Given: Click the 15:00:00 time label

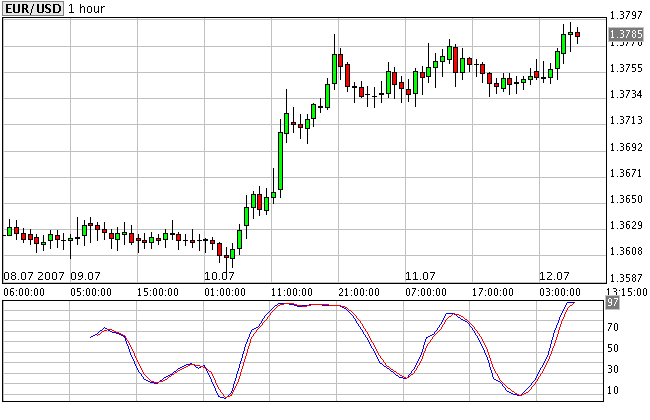Looking at the screenshot, I should pos(158,292).
